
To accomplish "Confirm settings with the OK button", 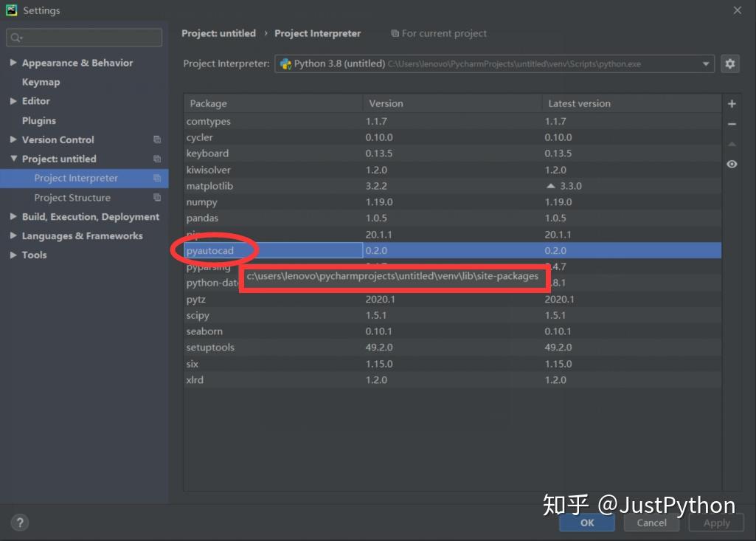I will (x=586, y=523).
